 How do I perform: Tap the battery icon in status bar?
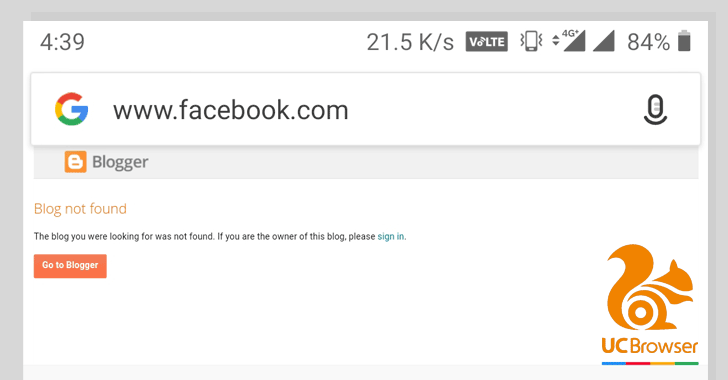pyautogui.click(x=684, y=41)
